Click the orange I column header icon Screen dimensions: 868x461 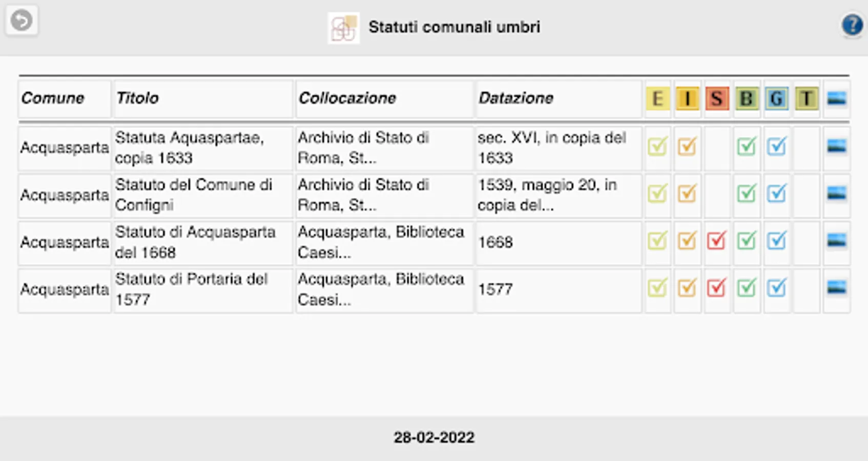coord(687,98)
